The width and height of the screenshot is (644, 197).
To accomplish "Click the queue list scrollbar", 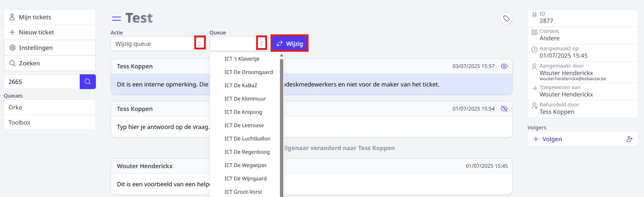I will click(x=282, y=126).
